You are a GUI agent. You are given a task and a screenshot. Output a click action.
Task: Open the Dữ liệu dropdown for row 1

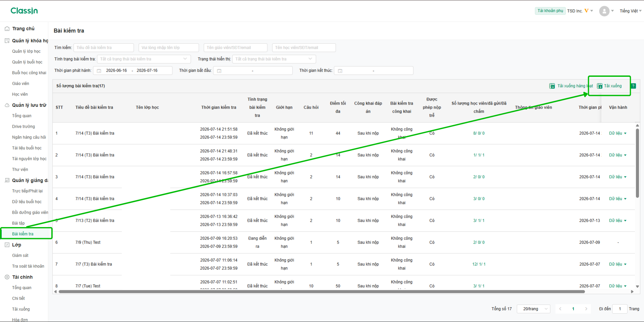point(618,133)
